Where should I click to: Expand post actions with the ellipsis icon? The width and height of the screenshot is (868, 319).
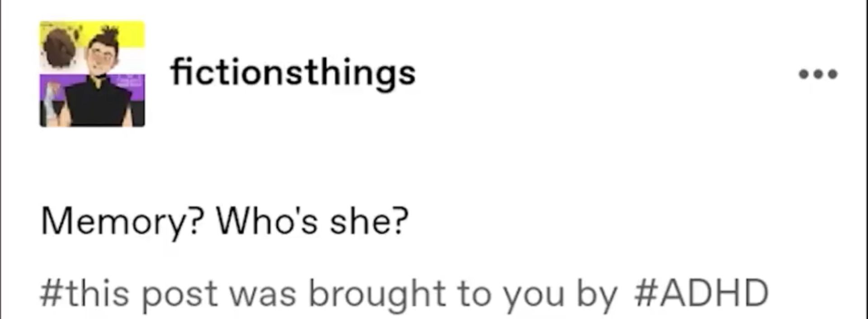[x=818, y=73]
